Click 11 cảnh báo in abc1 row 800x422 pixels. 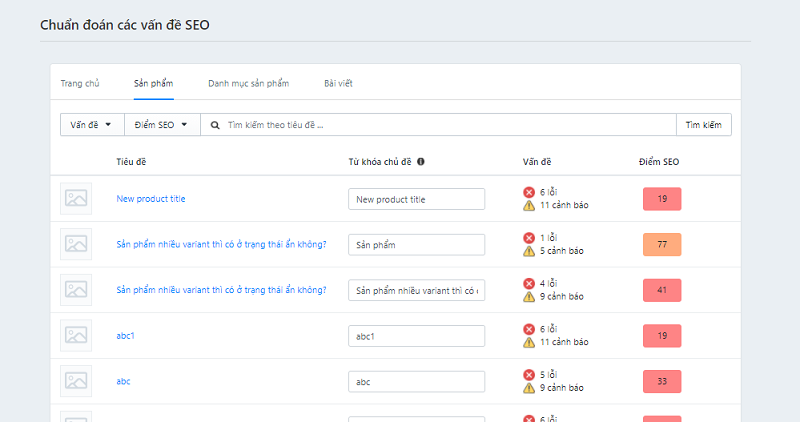(x=564, y=342)
